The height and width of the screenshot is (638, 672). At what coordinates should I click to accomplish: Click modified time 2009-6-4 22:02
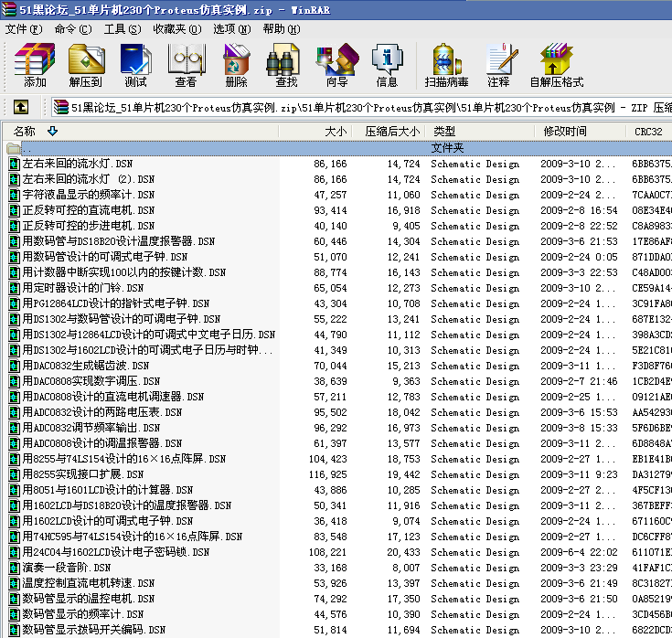(579, 552)
